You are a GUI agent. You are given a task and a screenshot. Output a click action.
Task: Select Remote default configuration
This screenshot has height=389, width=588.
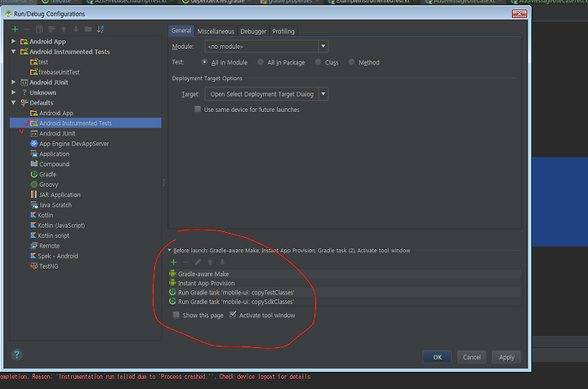(x=45, y=246)
